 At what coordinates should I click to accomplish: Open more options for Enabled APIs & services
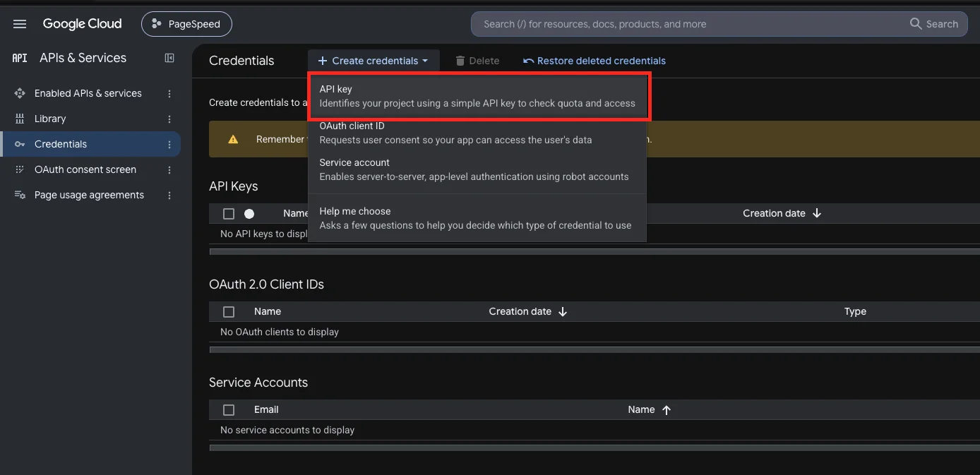(169, 93)
